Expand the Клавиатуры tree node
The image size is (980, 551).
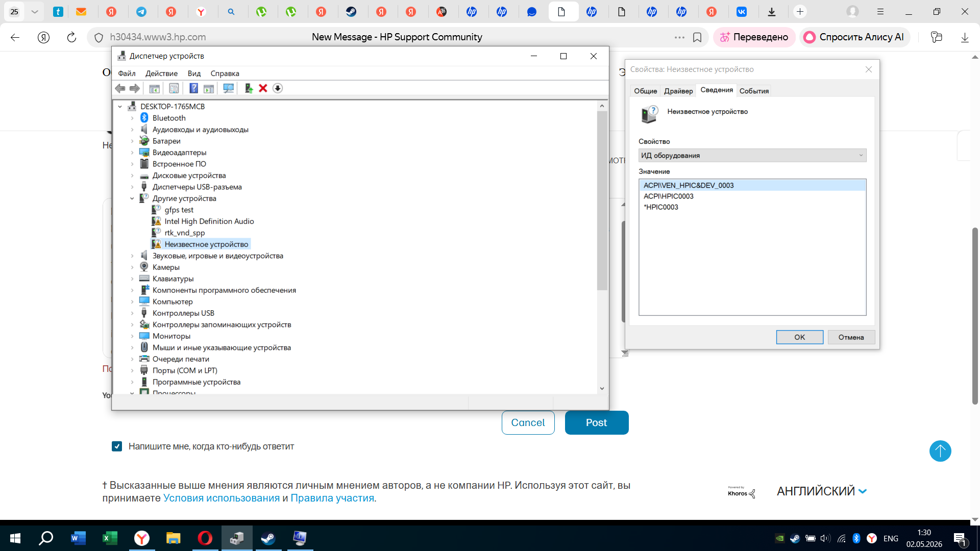[x=132, y=279]
